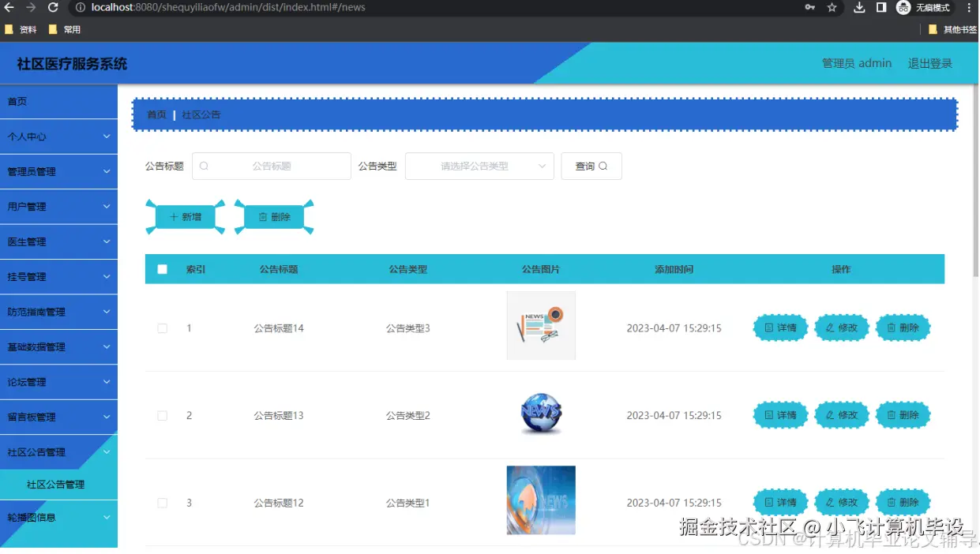980x554 pixels.
Task: Click the 公告类型 column header
Action: [407, 269]
